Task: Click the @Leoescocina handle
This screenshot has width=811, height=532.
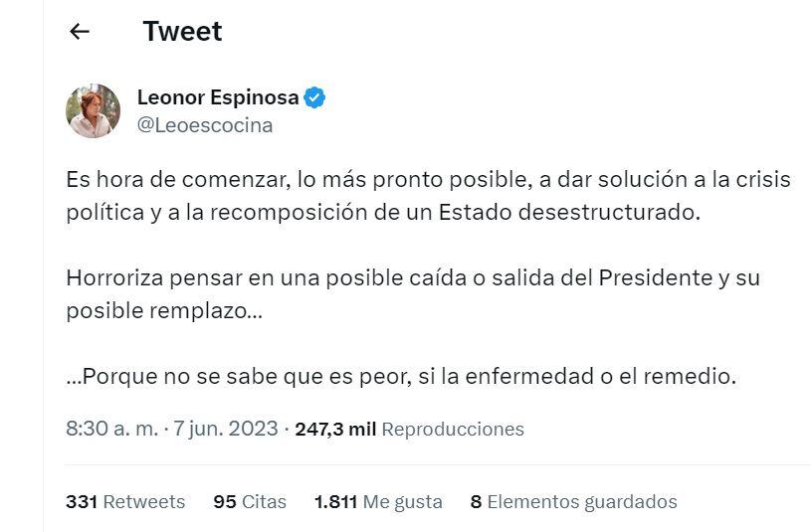Action: (x=204, y=126)
